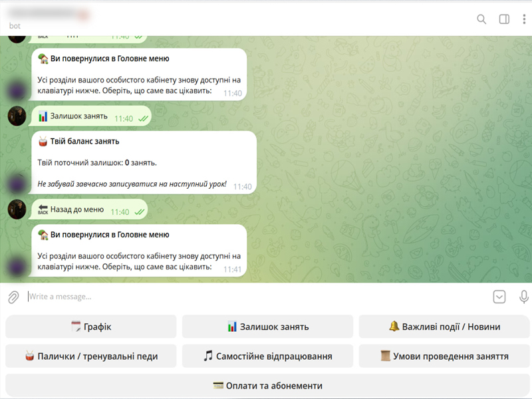The height and width of the screenshot is (399, 532).
Task: Focus the Write a message input field
Action: tap(258, 297)
